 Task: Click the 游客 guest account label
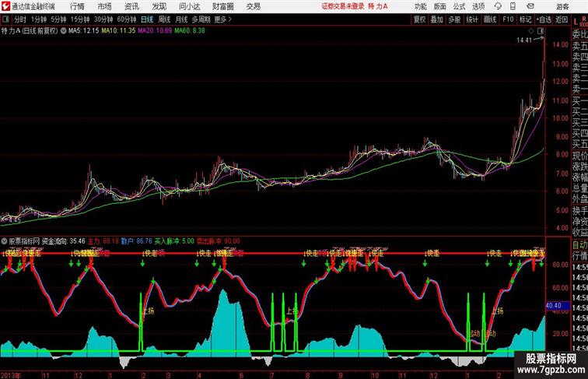point(562,7)
